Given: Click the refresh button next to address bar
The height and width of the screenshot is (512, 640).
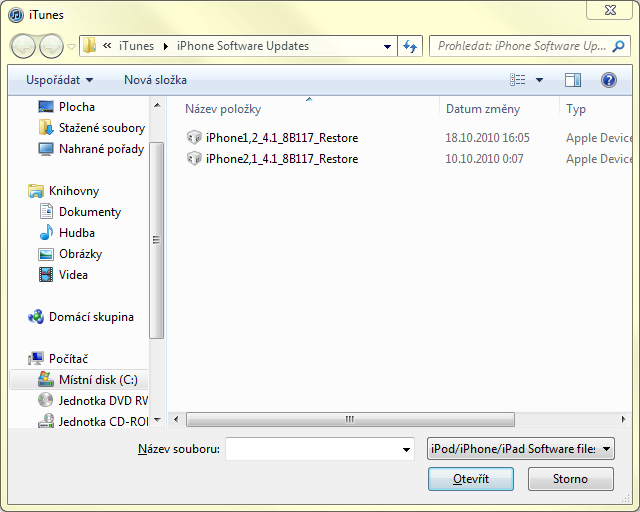Looking at the screenshot, I should [410, 46].
